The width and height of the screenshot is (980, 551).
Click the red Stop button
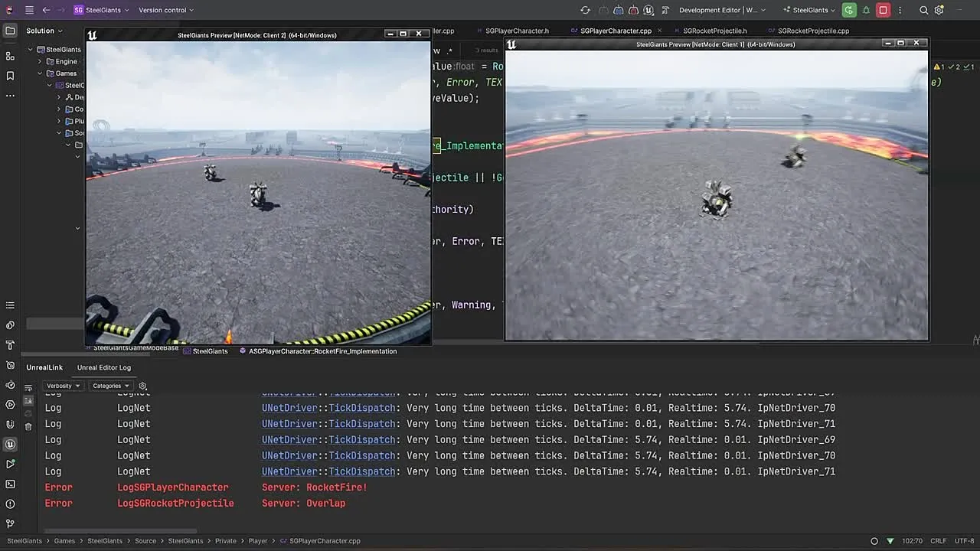point(883,10)
